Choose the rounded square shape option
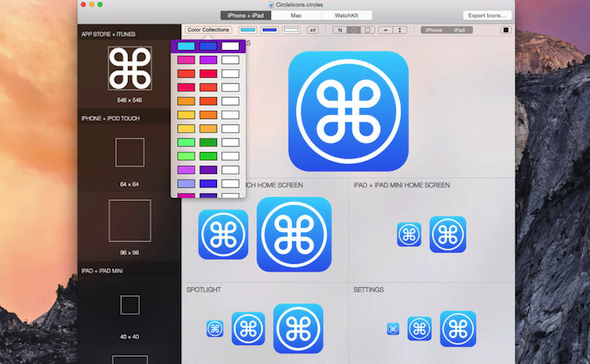Image resolution: width=590 pixels, height=364 pixels. pos(368,30)
